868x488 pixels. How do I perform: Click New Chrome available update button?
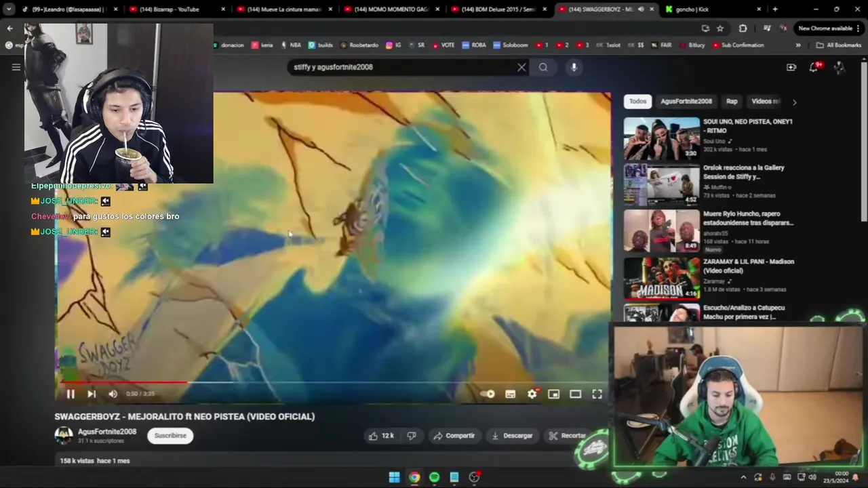[x=830, y=28]
